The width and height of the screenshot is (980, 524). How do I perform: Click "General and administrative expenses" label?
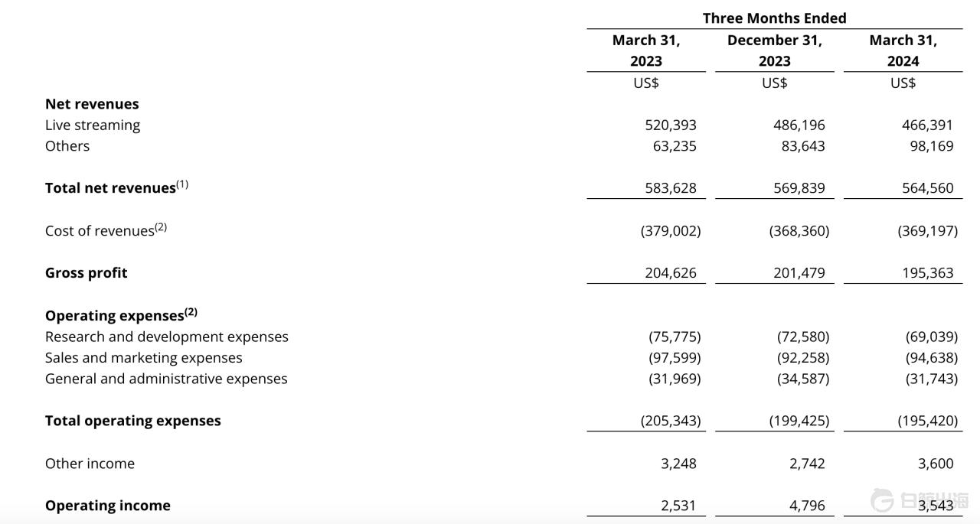pyautogui.click(x=166, y=379)
